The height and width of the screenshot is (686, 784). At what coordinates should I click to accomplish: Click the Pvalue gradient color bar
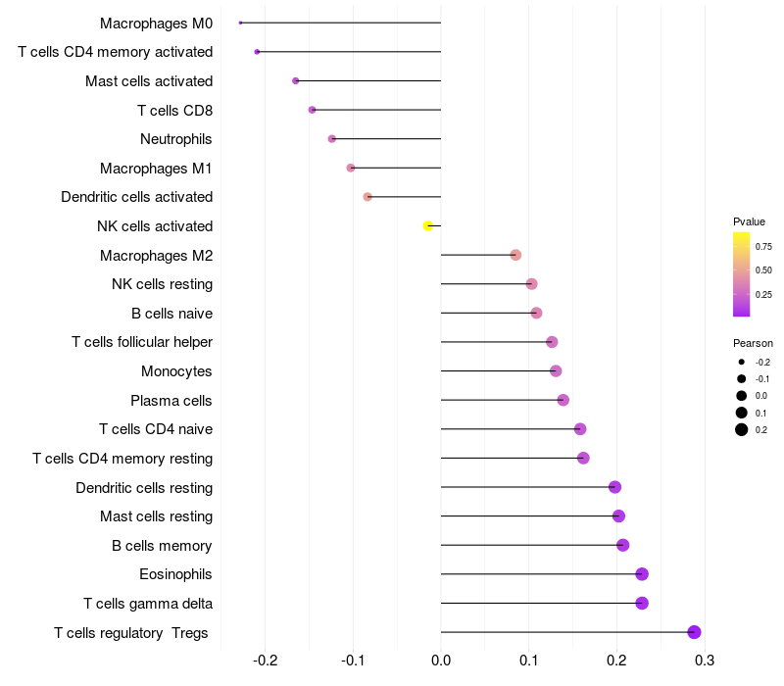(742, 274)
